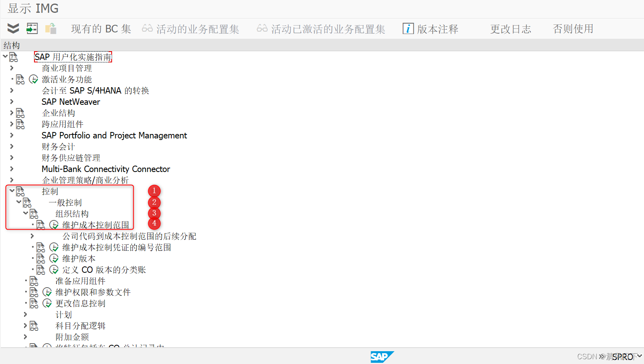This screenshot has width=644, height=364.
Task: Open documentation icon beside 企业结构
Action: tap(20, 113)
